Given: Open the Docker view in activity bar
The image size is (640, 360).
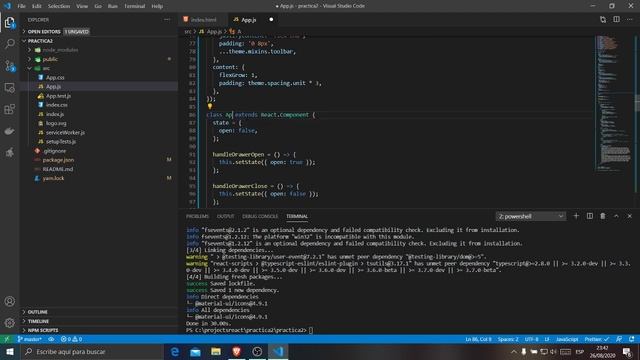Looking at the screenshot, I should (x=9, y=131).
